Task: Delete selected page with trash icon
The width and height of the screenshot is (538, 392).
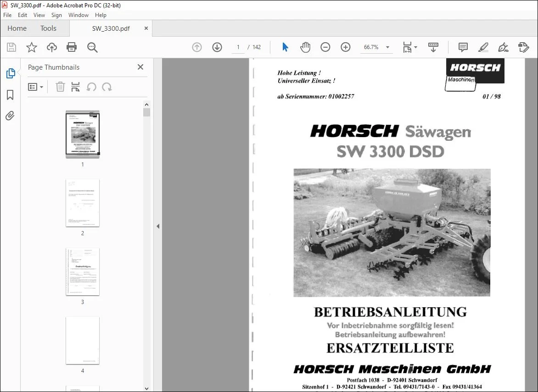Action: 60,87
